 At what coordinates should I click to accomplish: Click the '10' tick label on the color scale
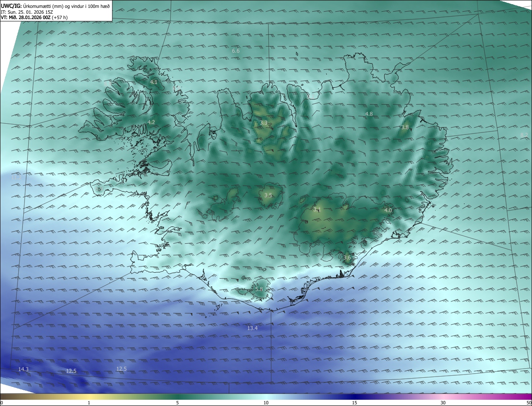click(266, 403)
